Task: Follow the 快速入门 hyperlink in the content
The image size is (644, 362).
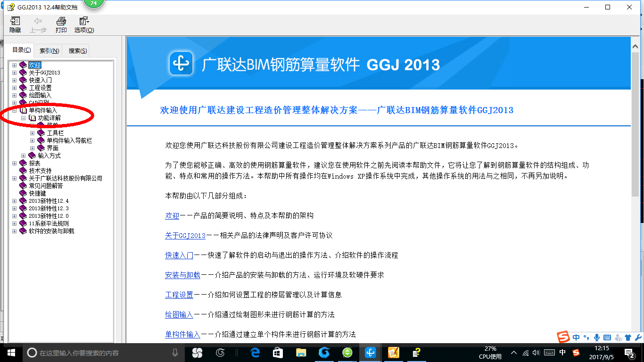Action: coord(179,255)
